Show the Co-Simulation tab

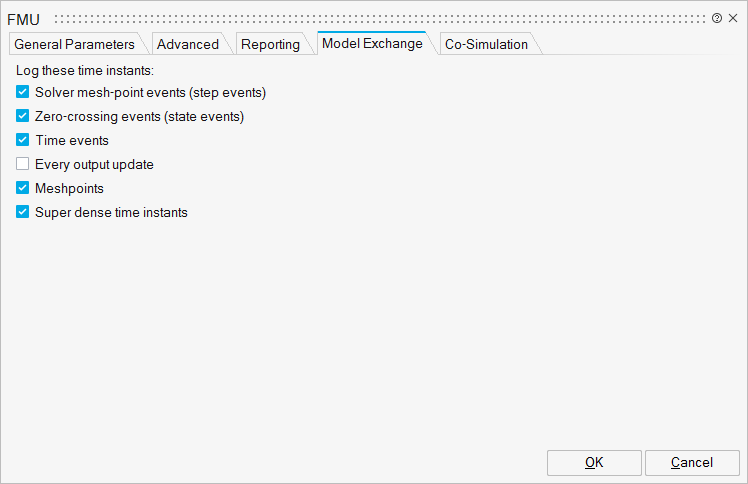pyautogui.click(x=486, y=44)
